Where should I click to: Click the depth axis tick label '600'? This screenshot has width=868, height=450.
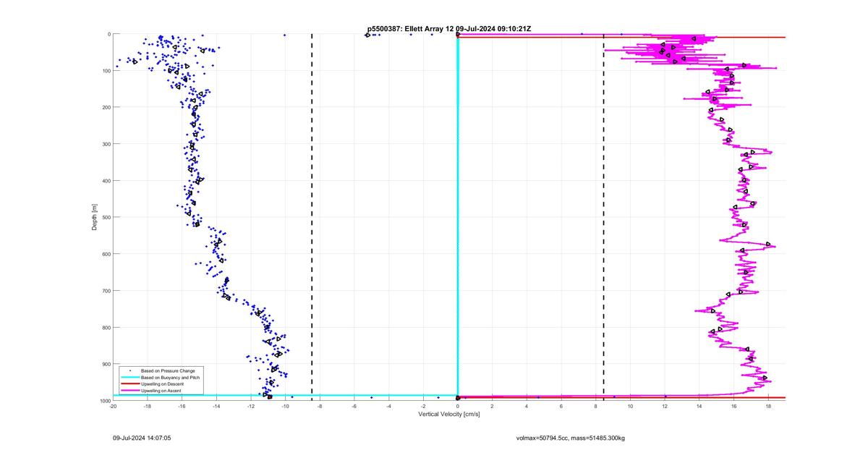(106, 254)
